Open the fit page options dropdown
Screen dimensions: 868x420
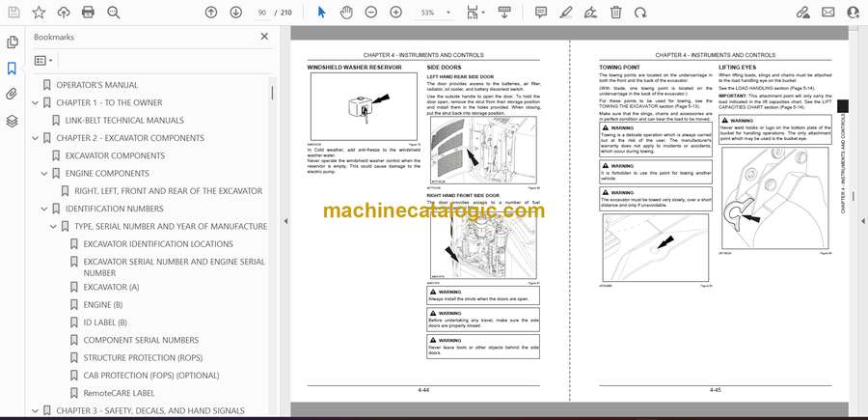(x=475, y=13)
